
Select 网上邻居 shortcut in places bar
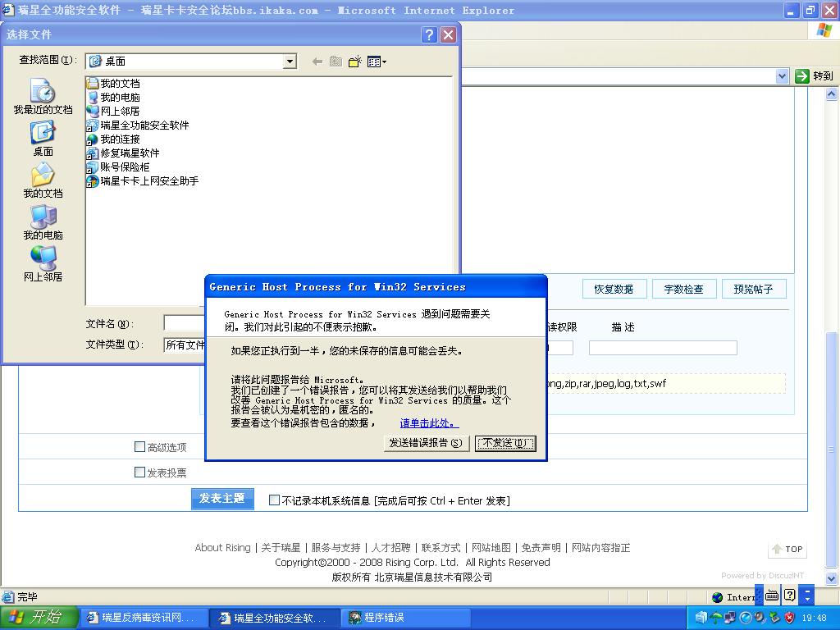click(x=43, y=264)
